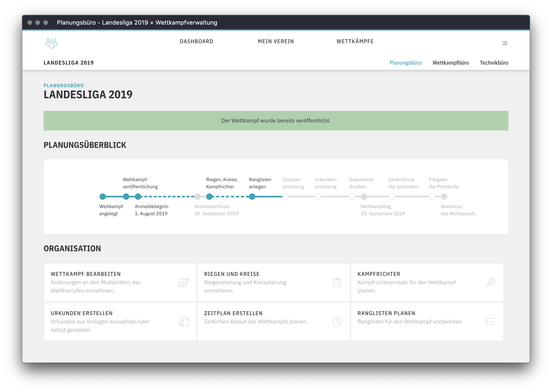Click the Anmeldeschluss timeline marker

click(197, 197)
